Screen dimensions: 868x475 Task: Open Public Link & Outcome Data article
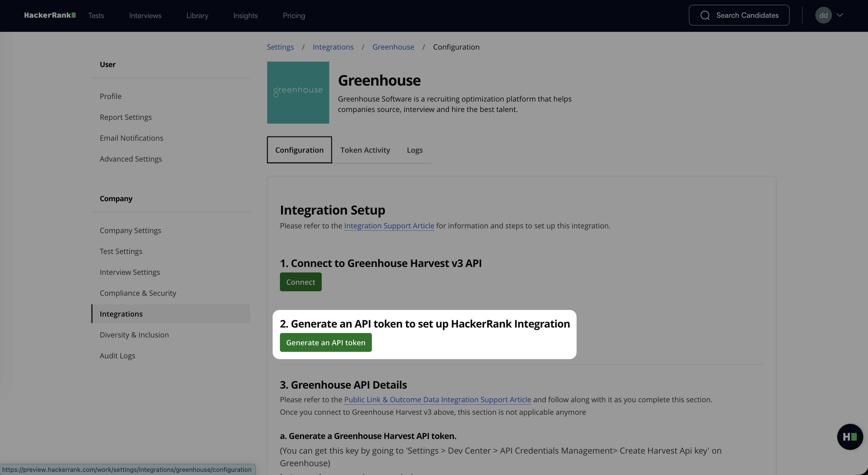click(x=437, y=400)
